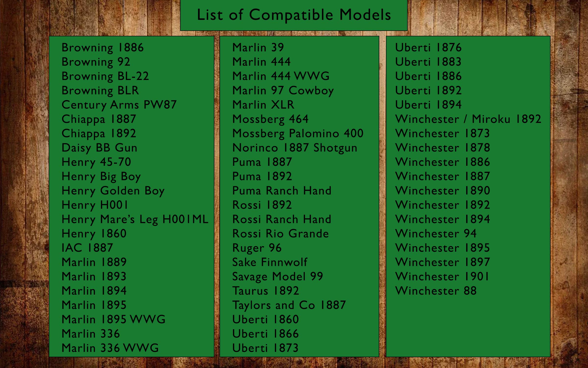Image resolution: width=588 pixels, height=368 pixels.
Task: Select Winchester / Miroku 1892 entry
Action: 468,119
